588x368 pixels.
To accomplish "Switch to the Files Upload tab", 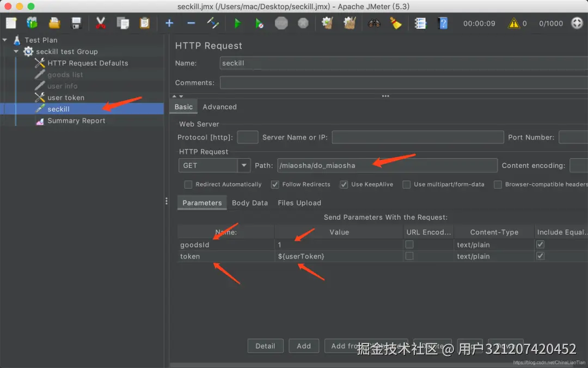I will coord(299,203).
